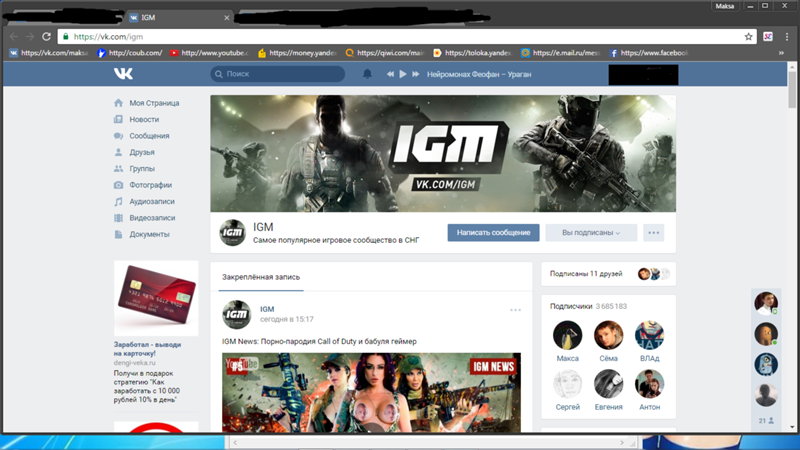The height and width of the screenshot is (450, 800).
Task: Open notifications bell icon
Action: tap(367, 74)
